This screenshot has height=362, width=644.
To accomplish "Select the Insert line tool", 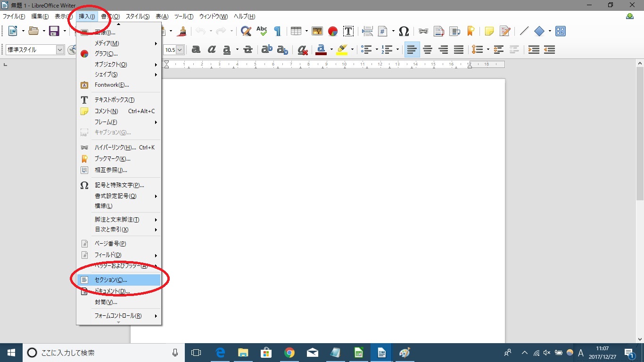I will coord(524,31).
